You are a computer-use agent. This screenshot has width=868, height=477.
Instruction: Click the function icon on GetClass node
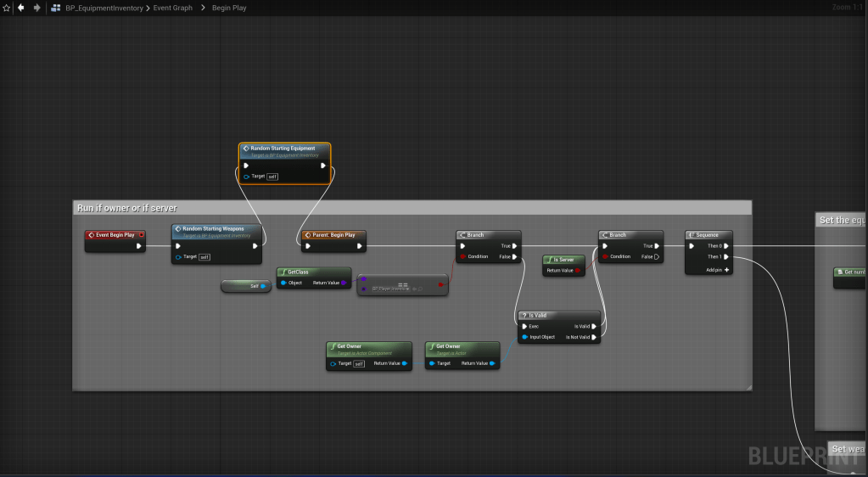point(283,272)
